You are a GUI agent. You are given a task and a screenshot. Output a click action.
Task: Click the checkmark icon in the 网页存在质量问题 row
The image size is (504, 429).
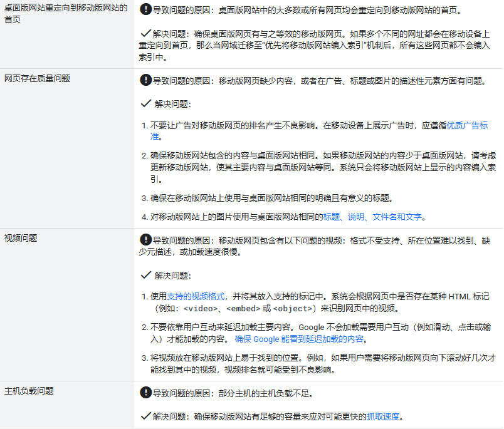pyautogui.click(x=146, y=103)
